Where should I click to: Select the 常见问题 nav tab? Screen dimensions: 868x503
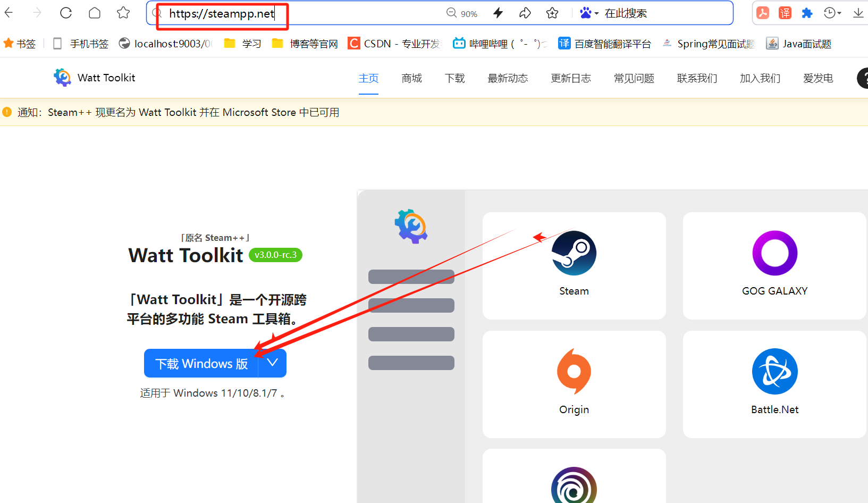[x=634, y=78]
